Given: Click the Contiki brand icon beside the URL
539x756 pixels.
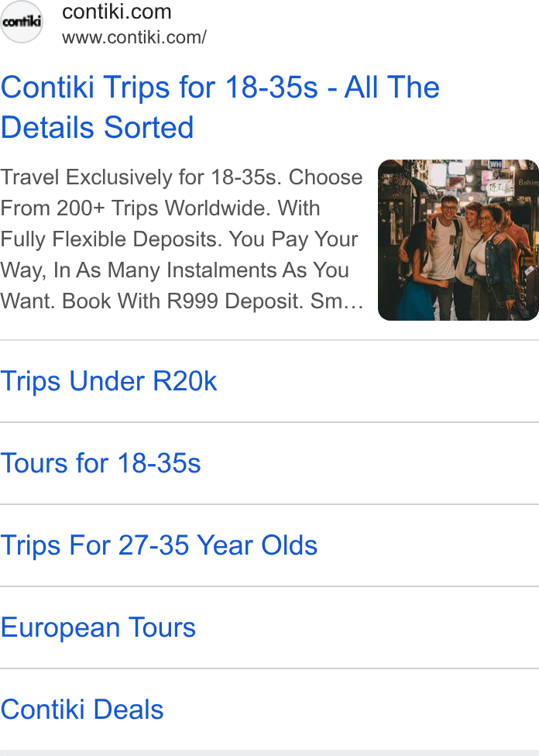Looking at the screenshot, I should coord(22,22).
